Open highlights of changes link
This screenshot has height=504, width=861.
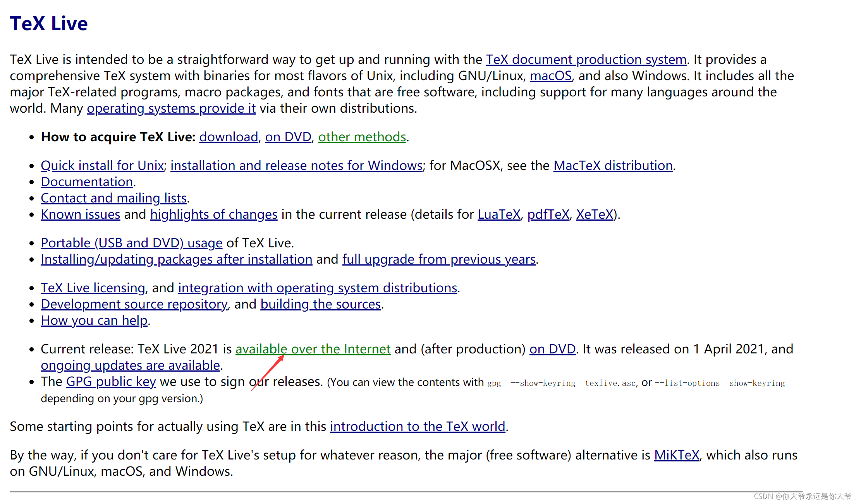[x=213, y=214]
